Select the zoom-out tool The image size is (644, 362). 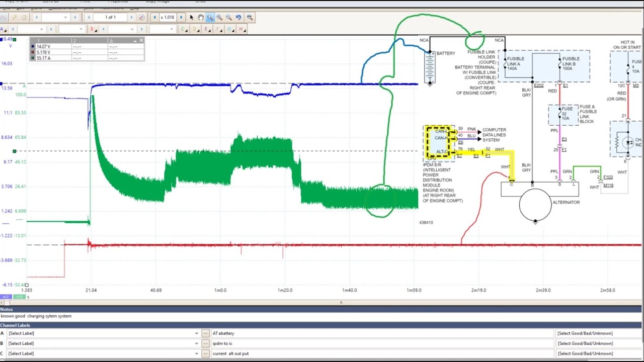point(229,18)
